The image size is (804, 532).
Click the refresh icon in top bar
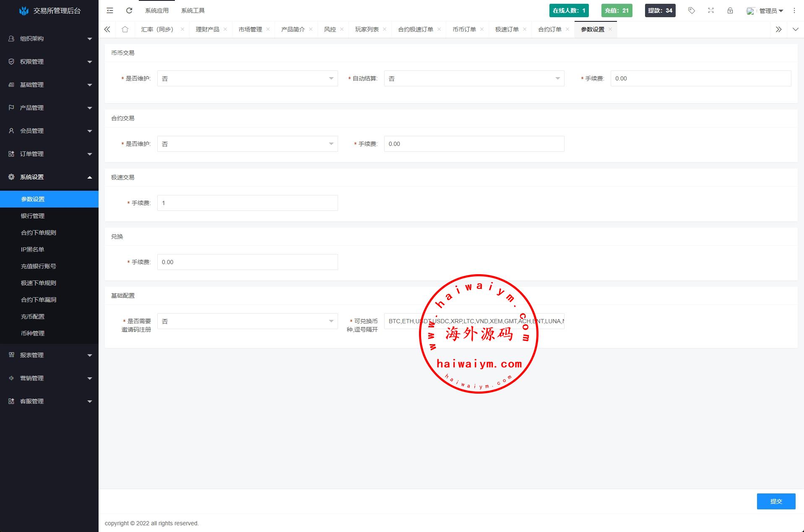(x=129, y=10)
